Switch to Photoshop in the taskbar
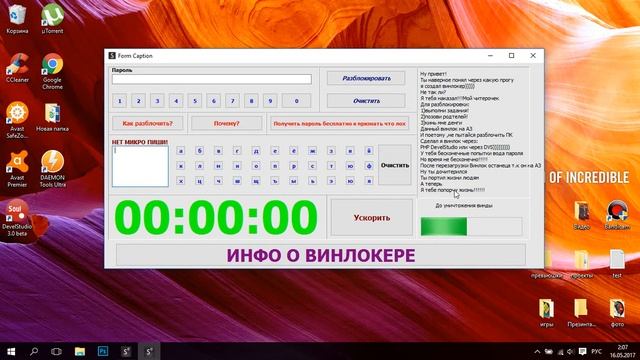The image size is (640, 360). pyautogui.click(x=103, y=351)
